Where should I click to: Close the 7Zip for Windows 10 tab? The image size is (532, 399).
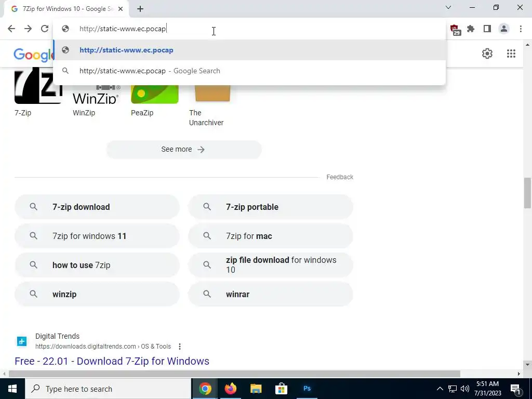coord(121,9)
